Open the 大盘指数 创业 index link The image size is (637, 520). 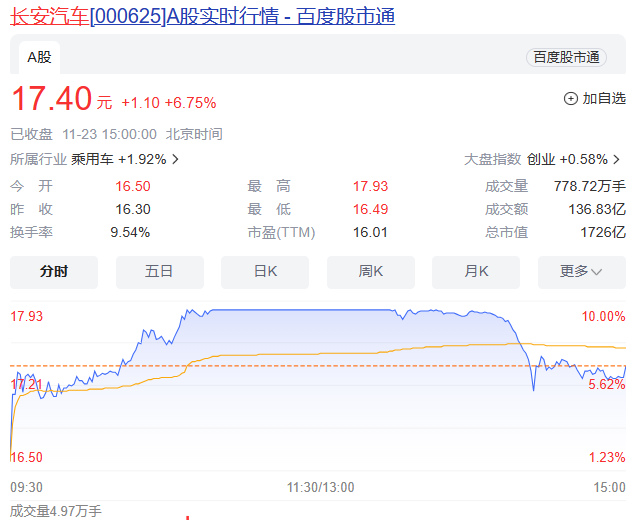tap(540, 159)
